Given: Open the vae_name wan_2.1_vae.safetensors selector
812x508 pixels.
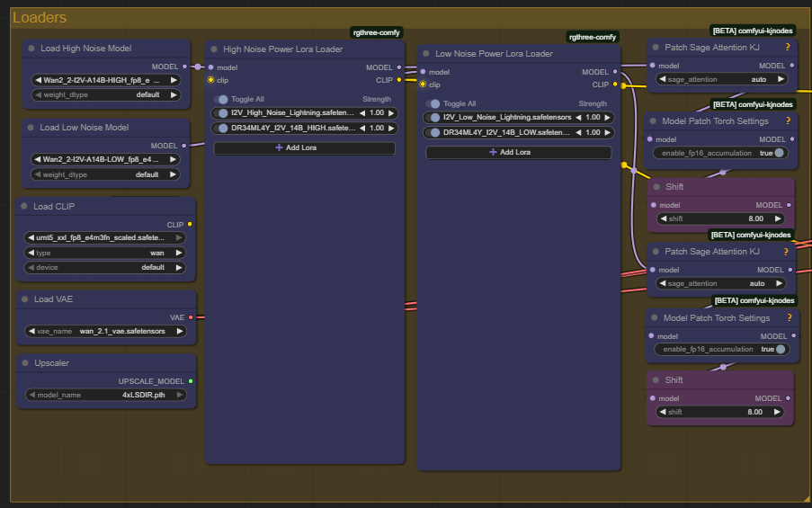Looking at the screenshot, I should coord(105,331).
